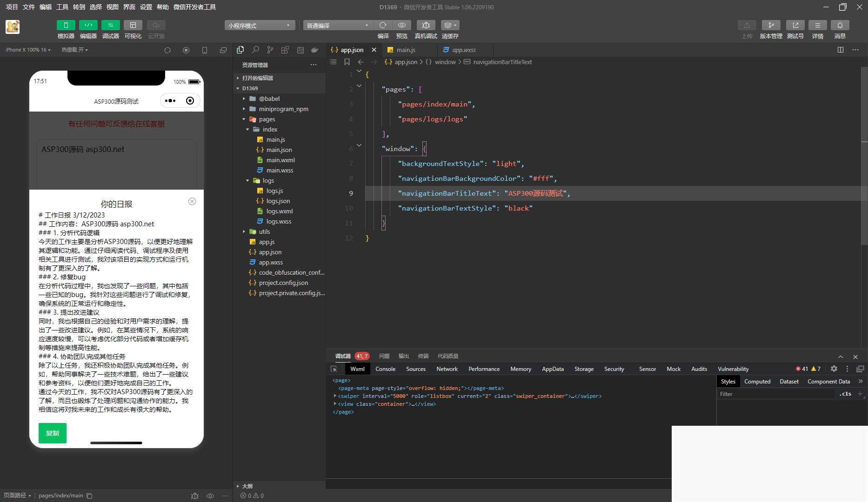Click the real-device debug (真机调试) icon
Image resolution: width=868 pixels, height=502 pixels.
tap(426, 26)
